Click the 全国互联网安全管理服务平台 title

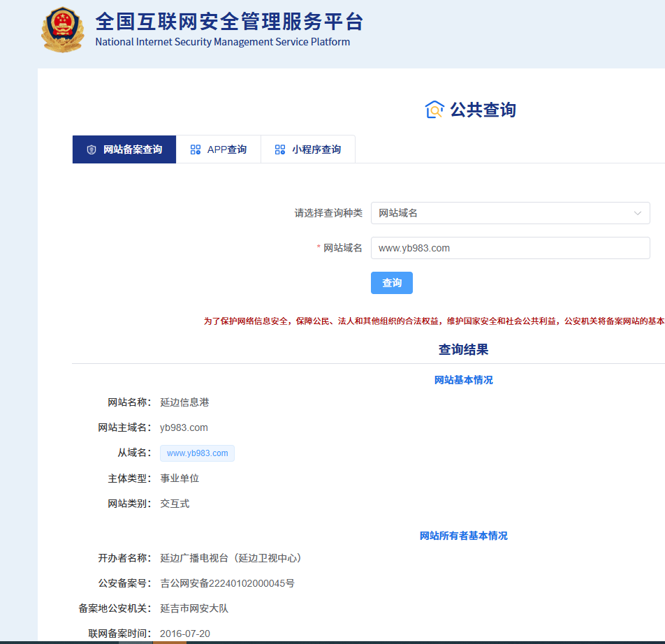click(x=229, y=22)
